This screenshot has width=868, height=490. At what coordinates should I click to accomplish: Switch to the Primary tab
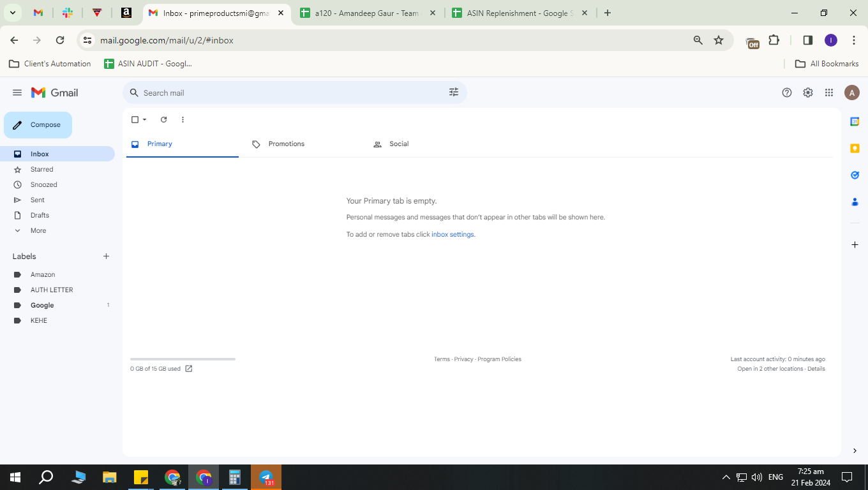[183, 144]
